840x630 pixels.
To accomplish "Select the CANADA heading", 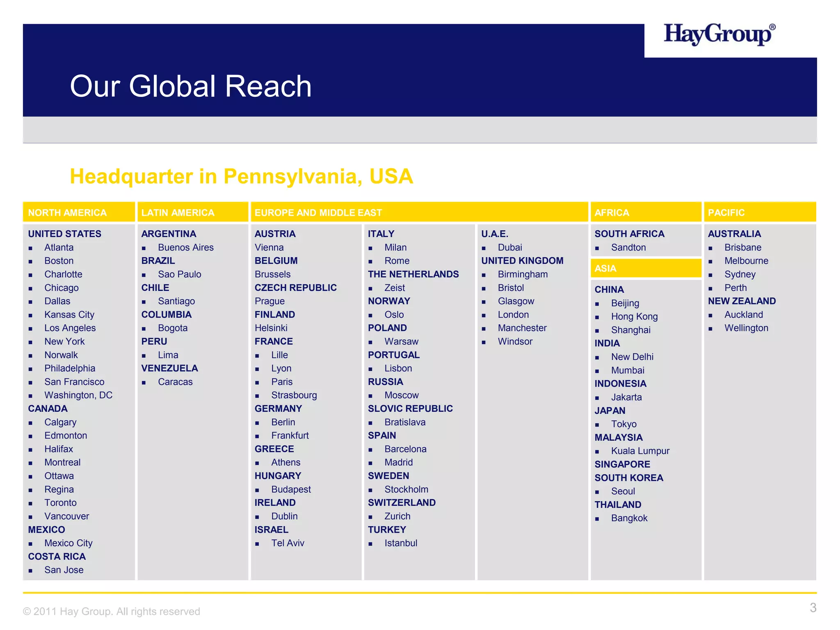I will (48, 409).
